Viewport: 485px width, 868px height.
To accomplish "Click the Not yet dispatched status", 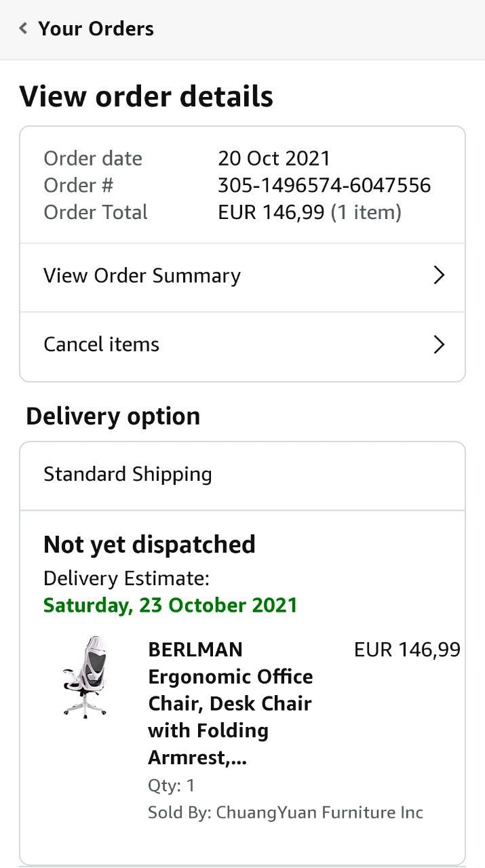I will pos(149,545).
